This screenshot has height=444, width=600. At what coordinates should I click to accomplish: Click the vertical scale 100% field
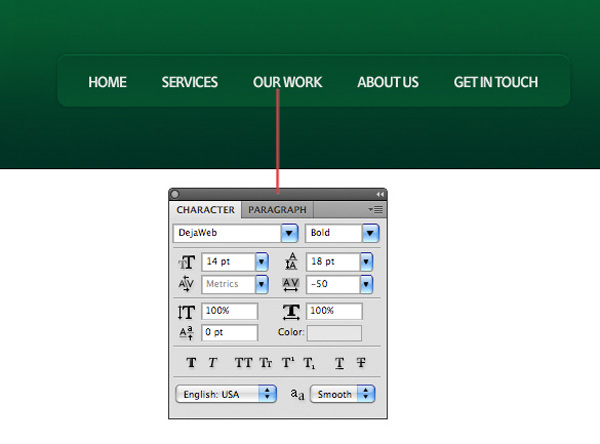230,311
